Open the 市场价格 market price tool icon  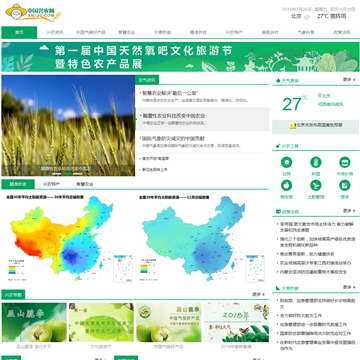pos(344,162)
